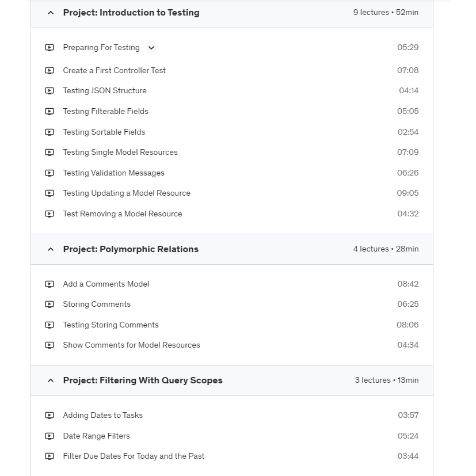Open Filter Due Dates For Today lecture
The width and height of the screenshot is (476, 476).
click(x=134, y=456)
